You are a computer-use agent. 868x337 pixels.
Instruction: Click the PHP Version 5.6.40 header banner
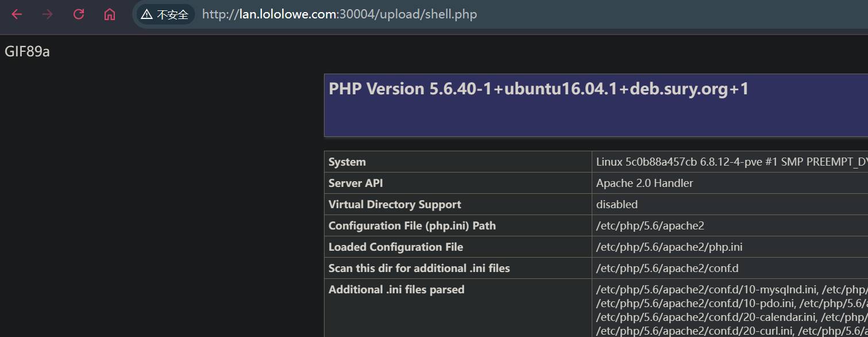tap(538, 90)
